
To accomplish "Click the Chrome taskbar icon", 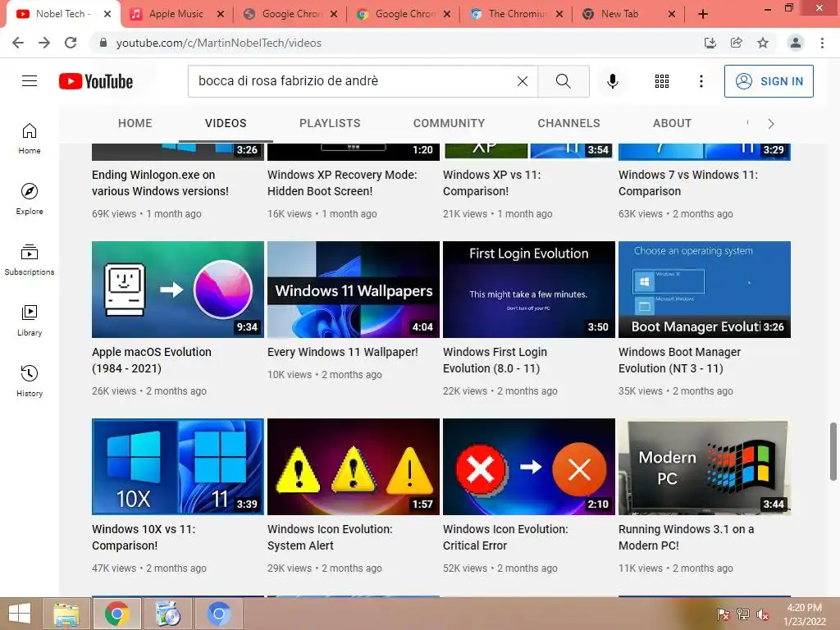I will [116, 614].
